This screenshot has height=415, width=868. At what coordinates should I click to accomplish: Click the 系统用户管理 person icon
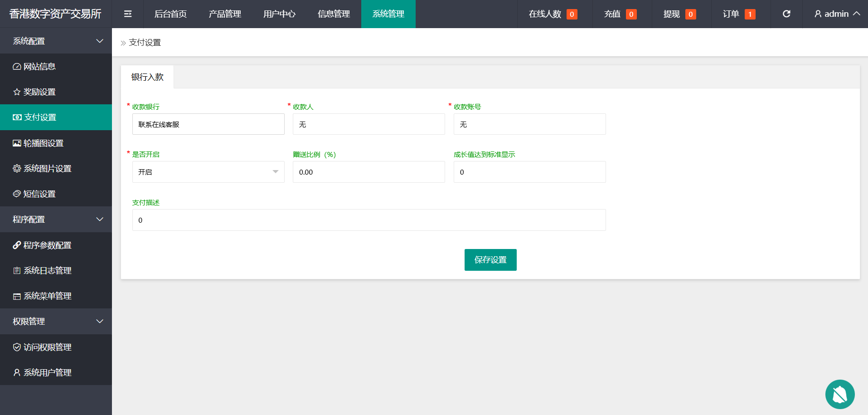[x=17, y=373]
